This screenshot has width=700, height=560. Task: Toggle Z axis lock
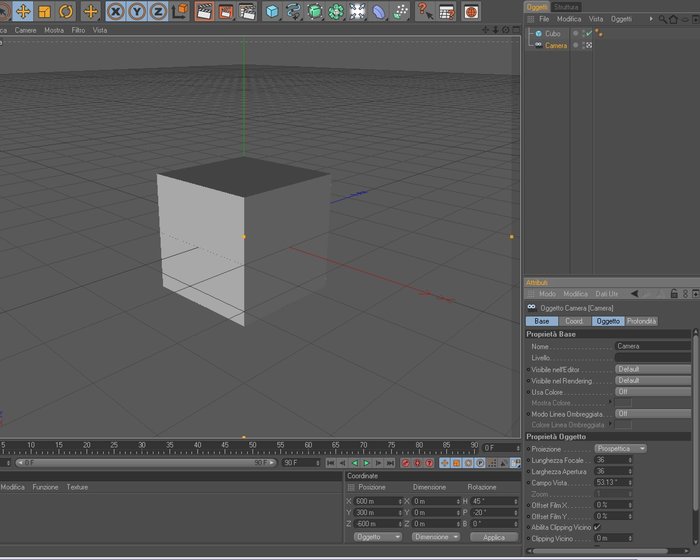[158, 11]
